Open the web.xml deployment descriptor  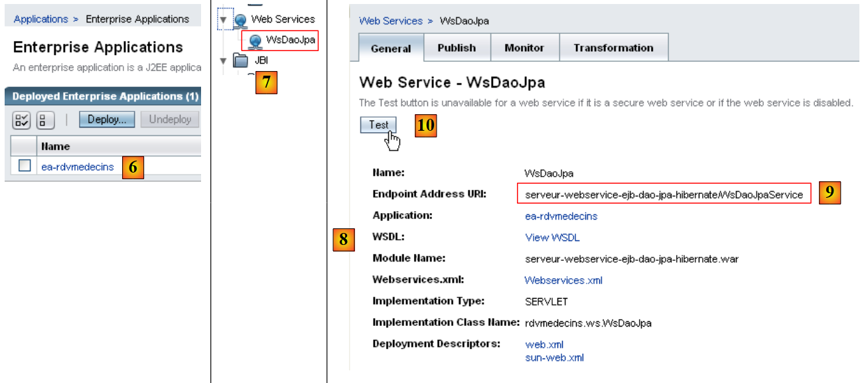click(x=544, y=345)
